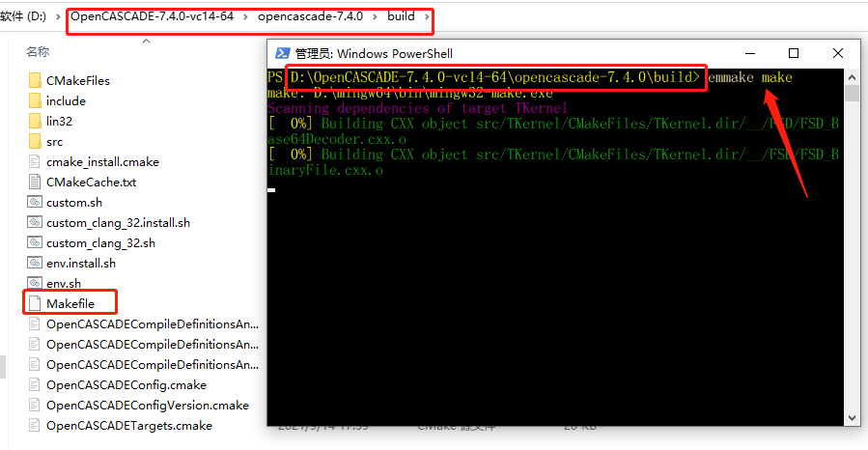Screen dimensions: 868x450
Task: Select the CMakeFiles folder icon
Action: click(35, 81)
